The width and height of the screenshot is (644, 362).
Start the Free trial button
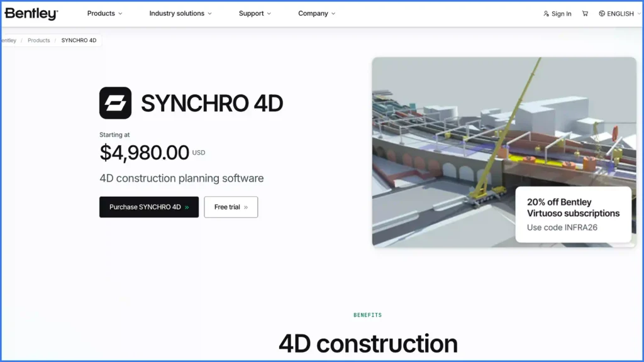[x=231, y=207]
